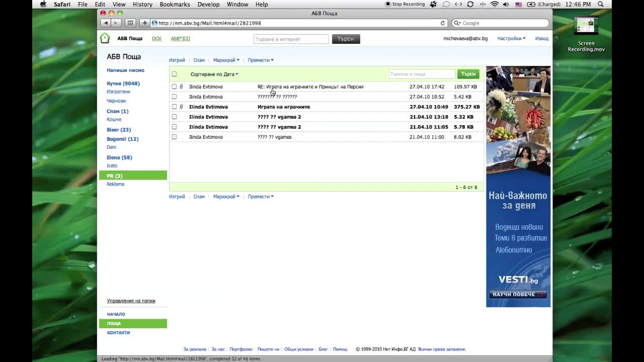Click the Stop Recording menu bar item
Viewport: 644px width, 362px height.
coord(405,4)
